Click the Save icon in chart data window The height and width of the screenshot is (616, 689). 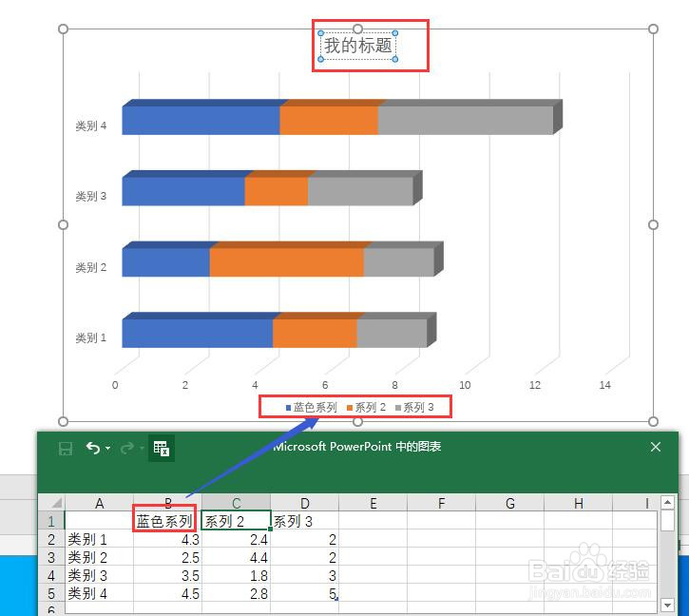(66, 449)
